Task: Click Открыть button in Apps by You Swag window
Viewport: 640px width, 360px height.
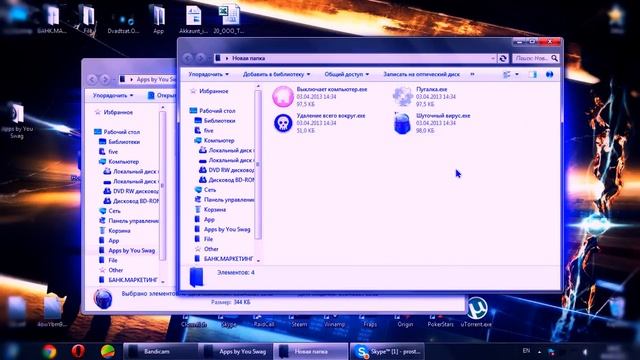Action: click(x=161, y=96)
